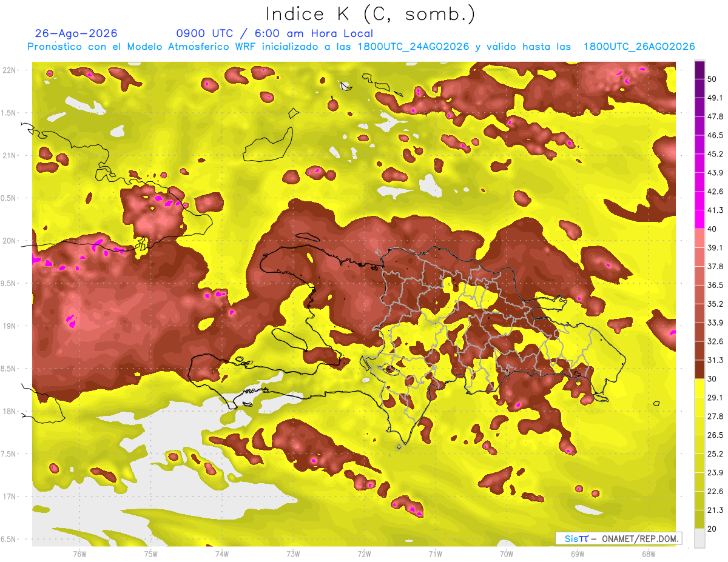This screenshot has height=562, width=728.
Task: Click the '19N' latitude label
Action: click(9, 326)
